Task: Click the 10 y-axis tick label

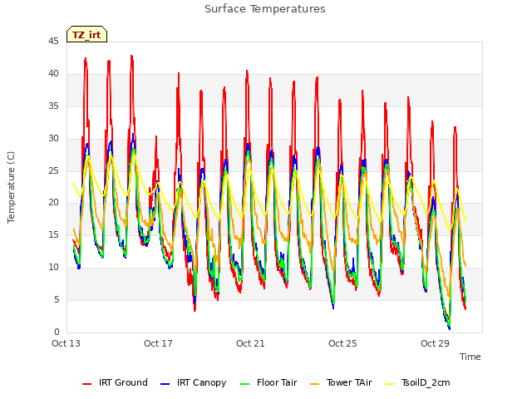Action: pyautogui.click(x=53, y=268)
